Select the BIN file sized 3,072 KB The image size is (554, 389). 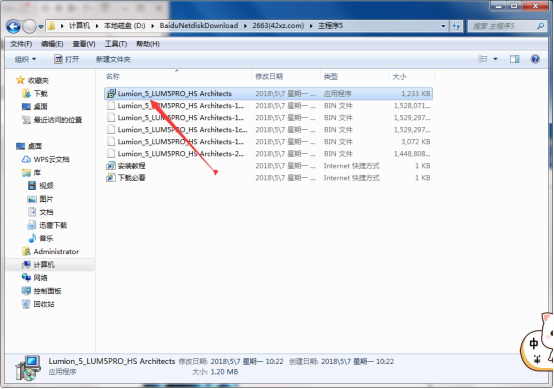(269, 142)
